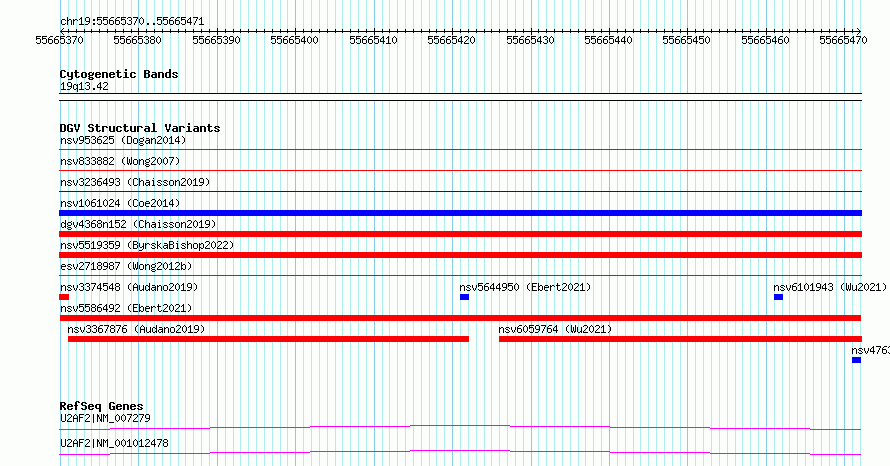
Task: Click the DGV Structural Variants track title
Action: pyautogui.click(x=140, y=128)
